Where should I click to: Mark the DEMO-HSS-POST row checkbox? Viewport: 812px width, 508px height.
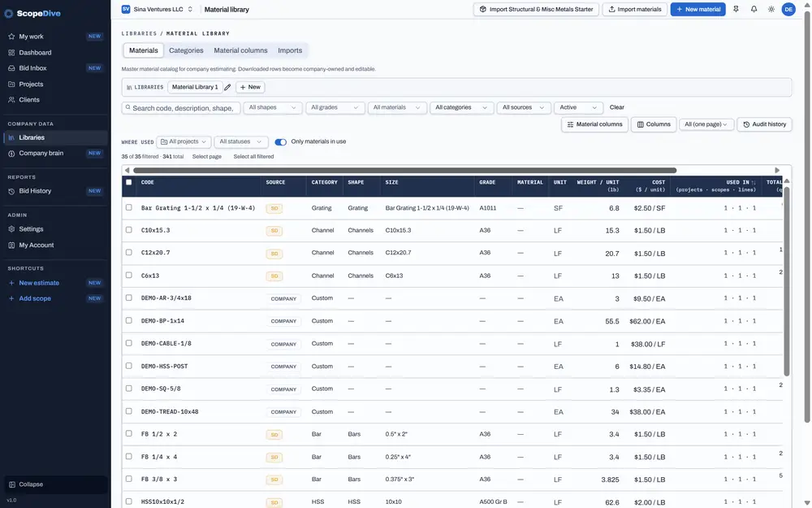pos(129,366)
